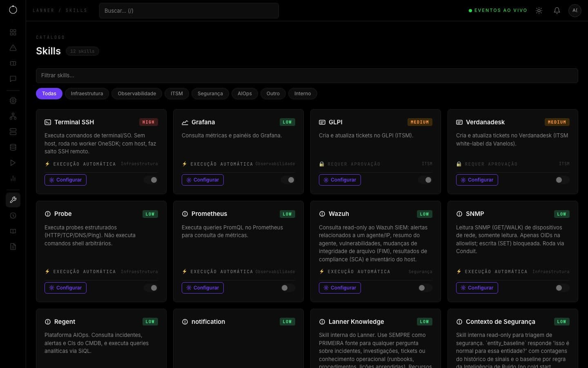The height and width of the screenshot is (368, 588).
Task: Toggle the Verdanadesk skill switch
Action: (562, 180)
